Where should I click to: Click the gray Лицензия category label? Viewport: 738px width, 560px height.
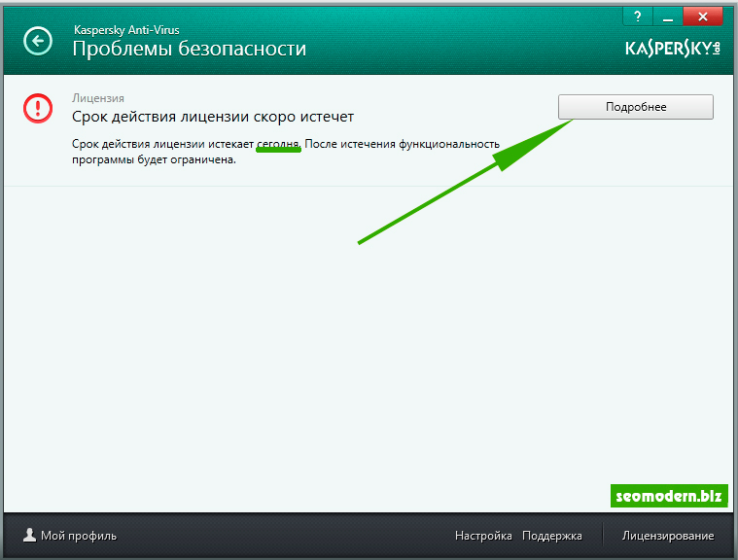coord(98,98)
